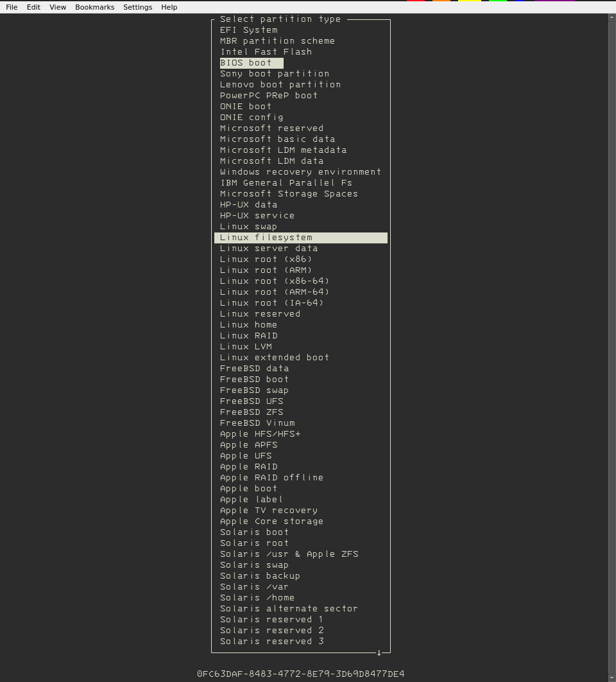Open the Settings menu
The height and width of the screenshot is (682, 616).
[137, 7]
